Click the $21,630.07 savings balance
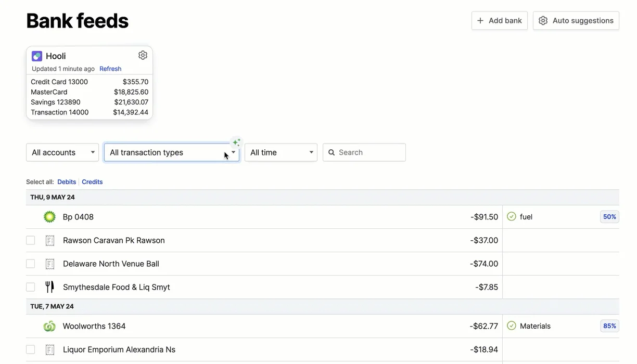 (x=131, y=102)
